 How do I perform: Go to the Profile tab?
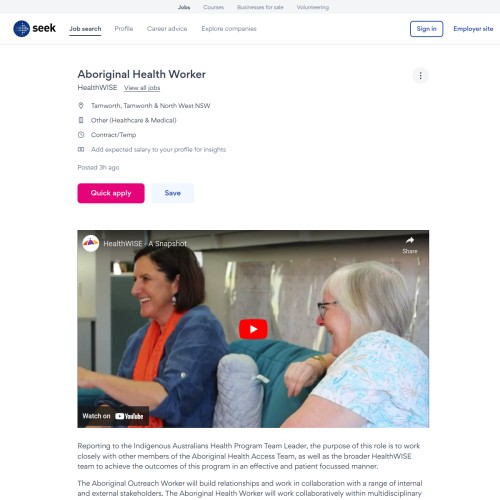pyautogui.click(x=124, y=29)
